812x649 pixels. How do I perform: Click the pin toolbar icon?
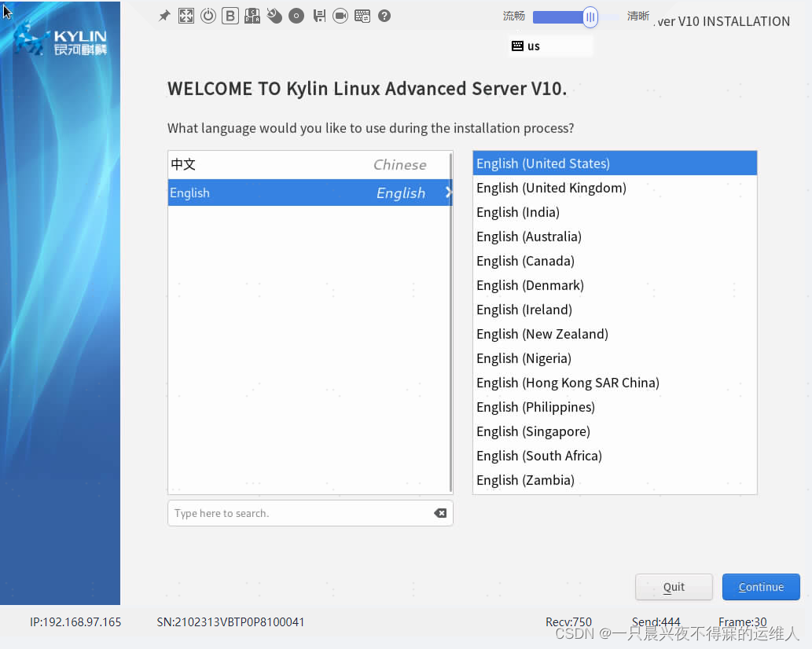(x=164, y=16)
